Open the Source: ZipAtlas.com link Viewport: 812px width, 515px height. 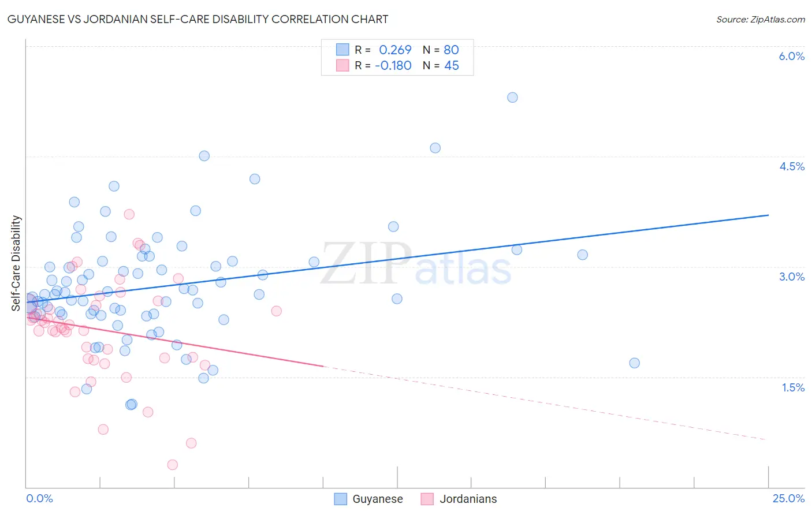click(x=761, y=19)
